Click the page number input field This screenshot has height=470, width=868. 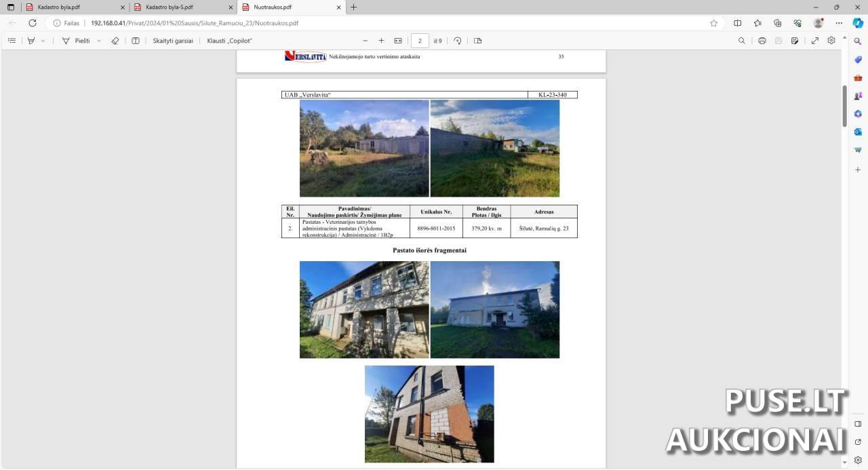point(420,41)
